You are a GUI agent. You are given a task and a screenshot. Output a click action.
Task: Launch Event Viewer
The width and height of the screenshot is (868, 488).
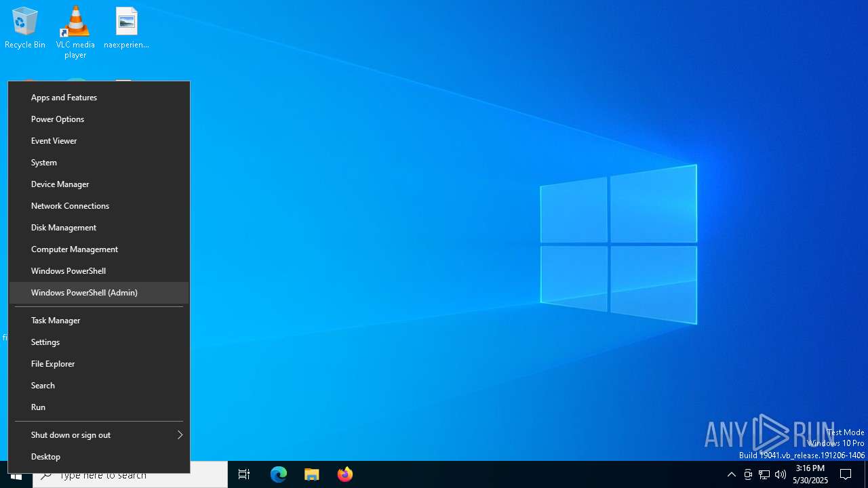99,141
